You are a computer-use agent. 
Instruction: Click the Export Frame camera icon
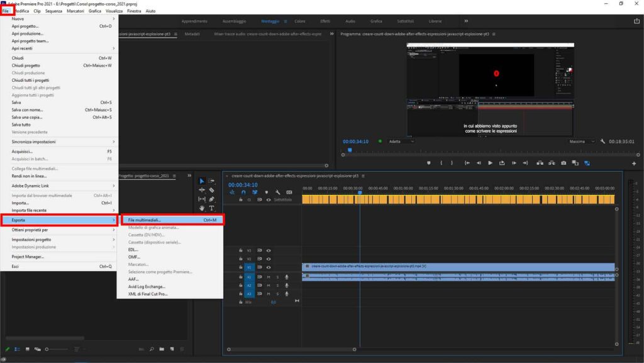563,163
